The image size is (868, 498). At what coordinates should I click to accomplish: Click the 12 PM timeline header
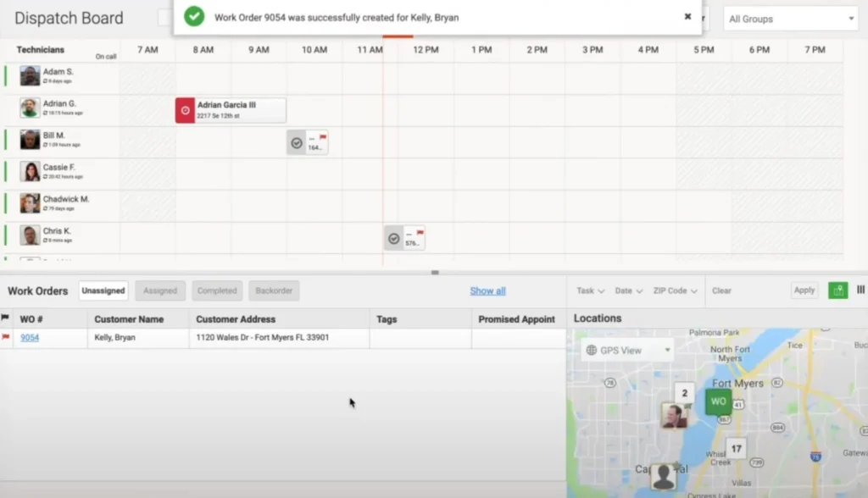tap(426, 50)
